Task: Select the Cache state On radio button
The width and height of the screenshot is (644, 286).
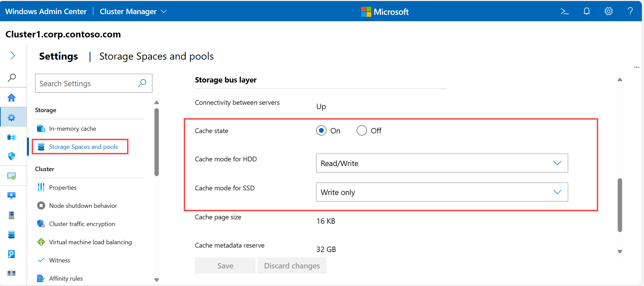Action: (x=321, y=130)
